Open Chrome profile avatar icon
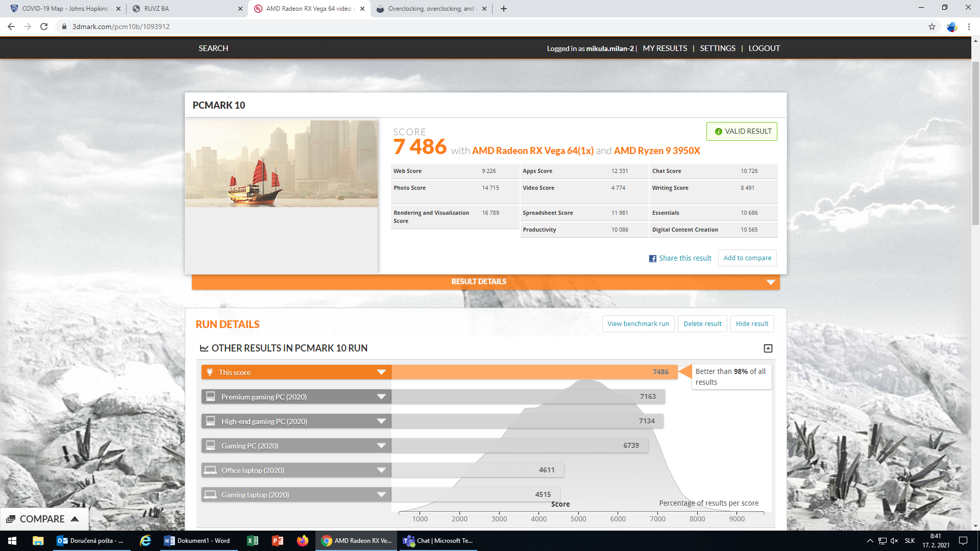This screenshot has width=980, height=551. pyautogui.click(x=952, y=27)
